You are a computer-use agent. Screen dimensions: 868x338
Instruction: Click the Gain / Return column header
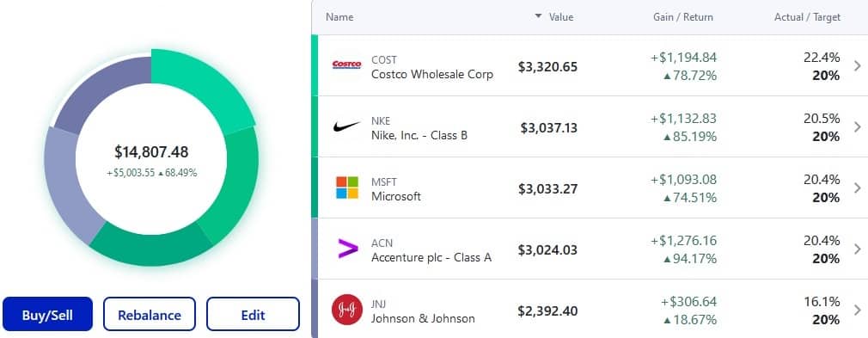click(683, 17)
